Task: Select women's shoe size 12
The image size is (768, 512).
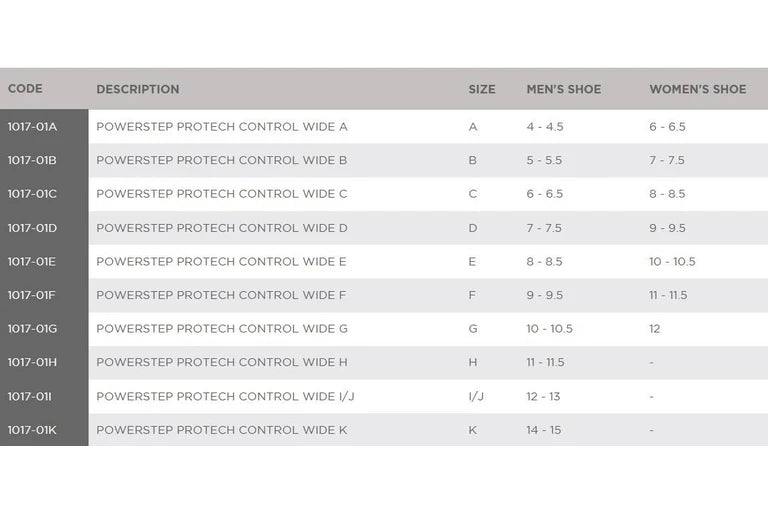Action: (x=655, y=329)
